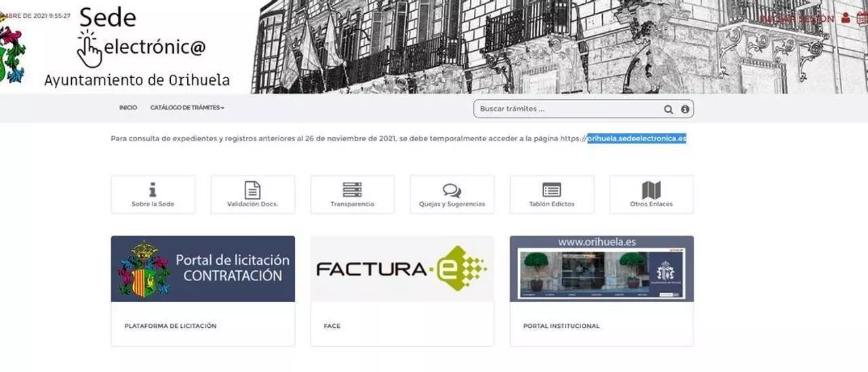Click the Iniciar Sesión link
This screenshot has height=372, width=868.
[797, 18]
